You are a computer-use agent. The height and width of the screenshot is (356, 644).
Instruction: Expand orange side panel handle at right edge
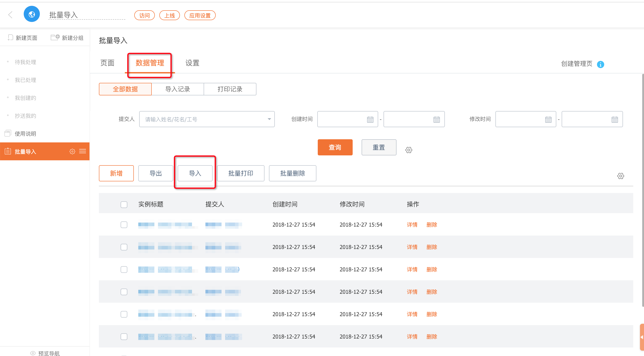642,337
